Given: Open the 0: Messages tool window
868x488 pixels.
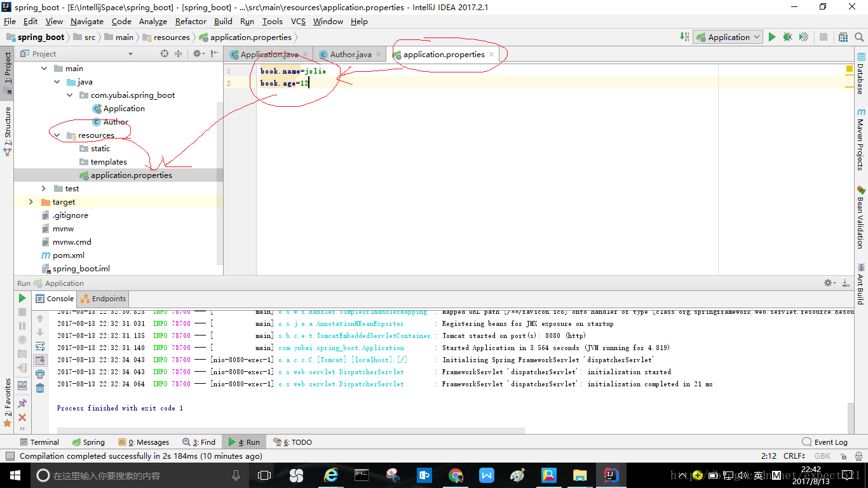Looking at the screenshot, I should (144, 442).
